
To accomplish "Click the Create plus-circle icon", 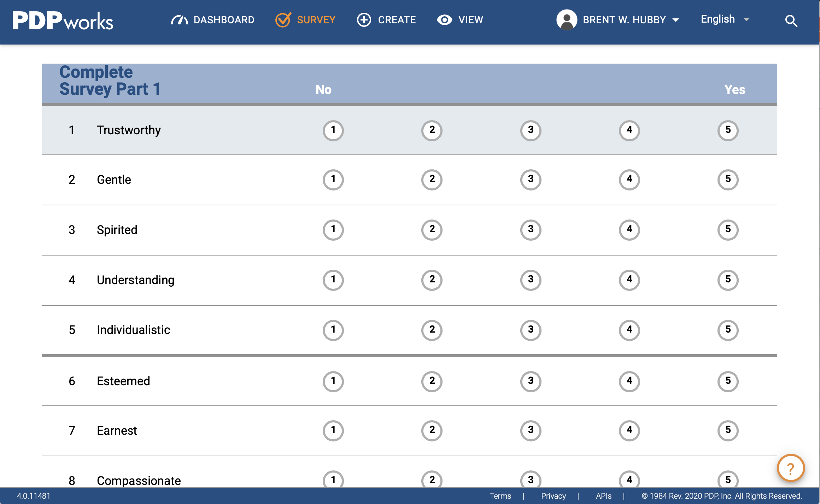I will coord(364,20).
